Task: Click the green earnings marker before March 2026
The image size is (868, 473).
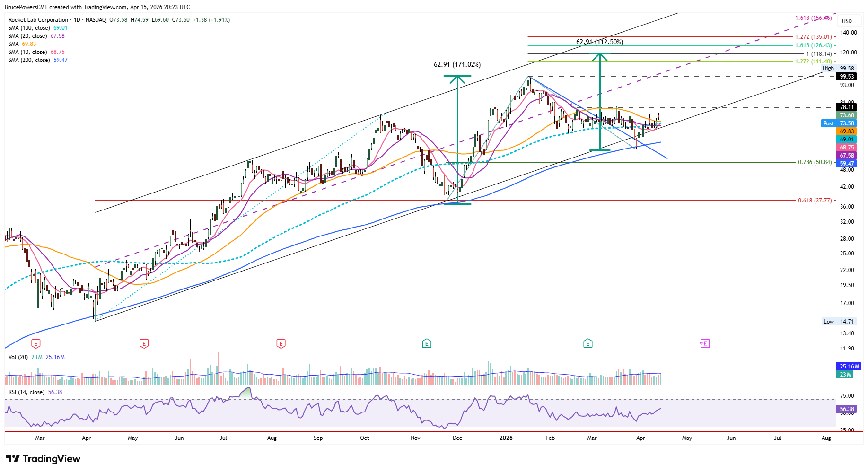Action: [587, 344]
